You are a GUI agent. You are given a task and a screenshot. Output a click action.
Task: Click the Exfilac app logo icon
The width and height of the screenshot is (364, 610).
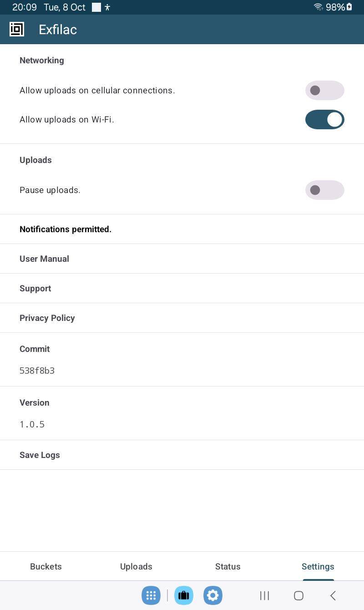click(x=16, y=29)
